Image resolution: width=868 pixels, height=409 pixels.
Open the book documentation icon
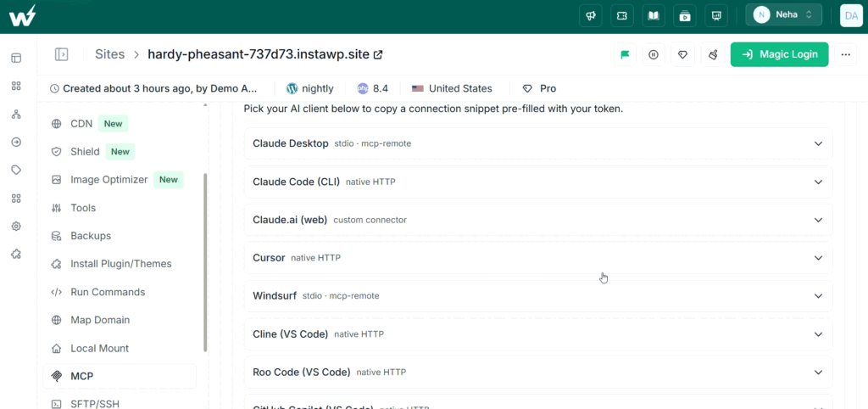click(x=654, y=15)
